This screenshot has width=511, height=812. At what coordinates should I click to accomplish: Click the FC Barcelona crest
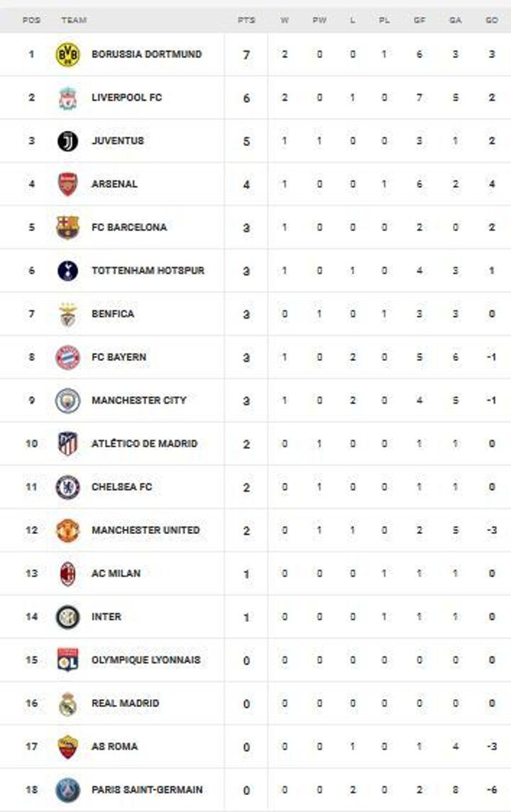click(68, 228)
